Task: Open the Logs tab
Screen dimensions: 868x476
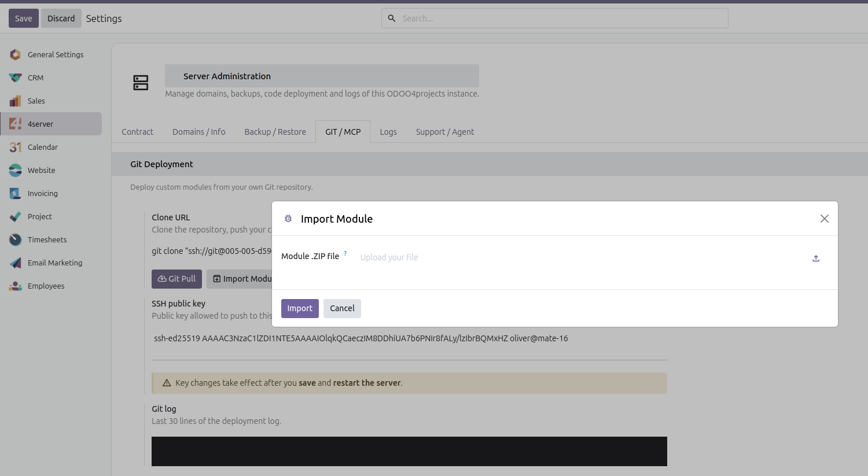Action: [388, 132]
